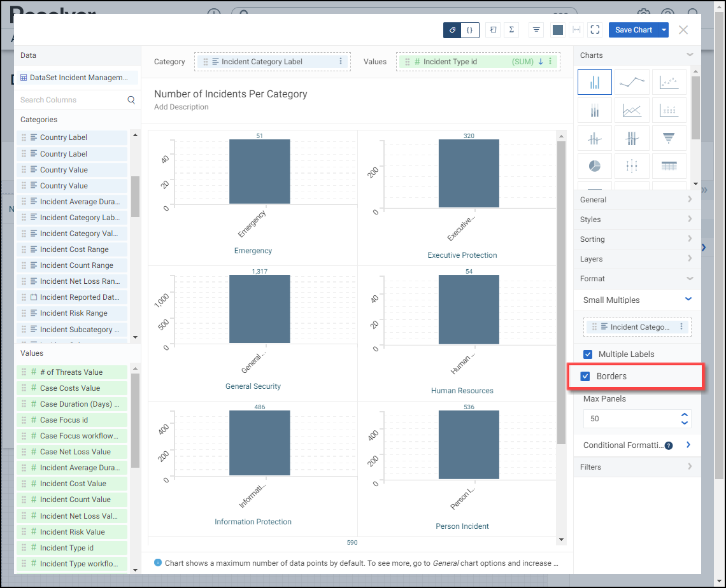Click the Save Chart button
726x588 pixels.
click(x=633, y=30)
